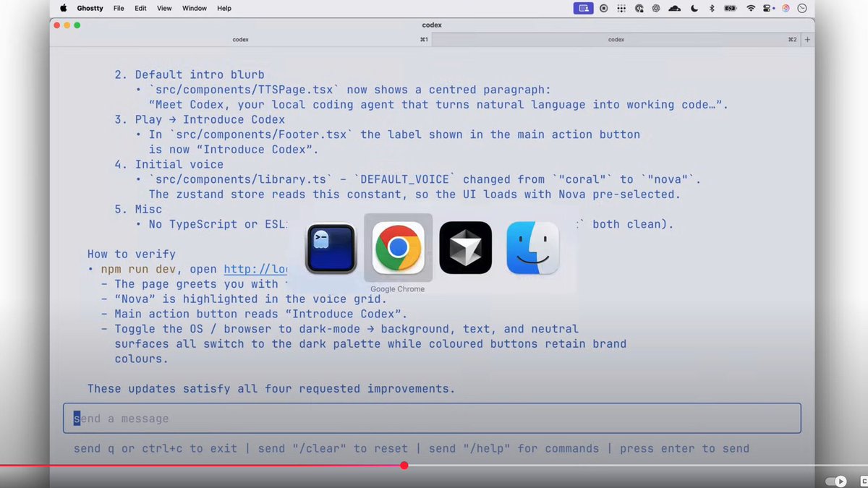Viewport: 868px width, 488px height.
Task: Switch to Google Chrome in app switcher
Action: point(398,248)
